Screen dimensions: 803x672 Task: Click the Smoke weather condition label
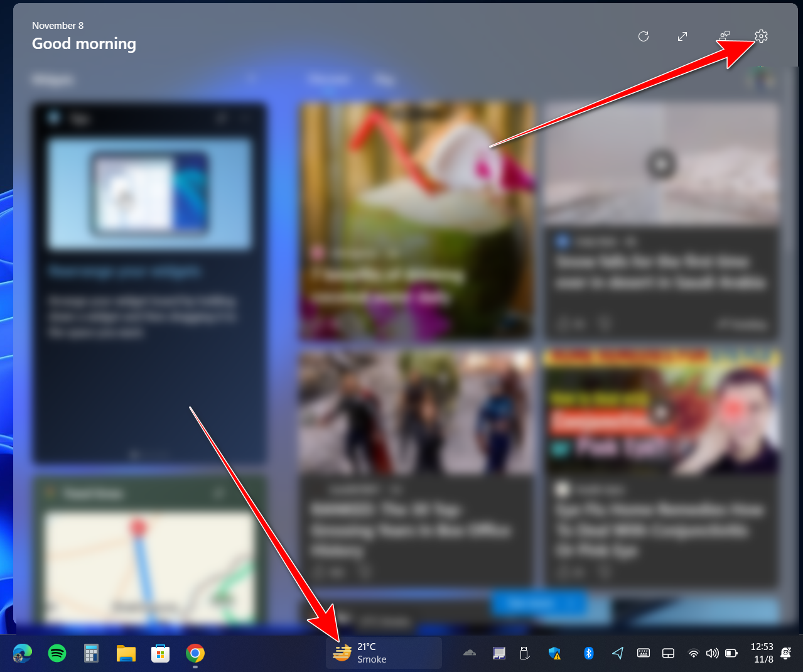click(x=372, y=659)
